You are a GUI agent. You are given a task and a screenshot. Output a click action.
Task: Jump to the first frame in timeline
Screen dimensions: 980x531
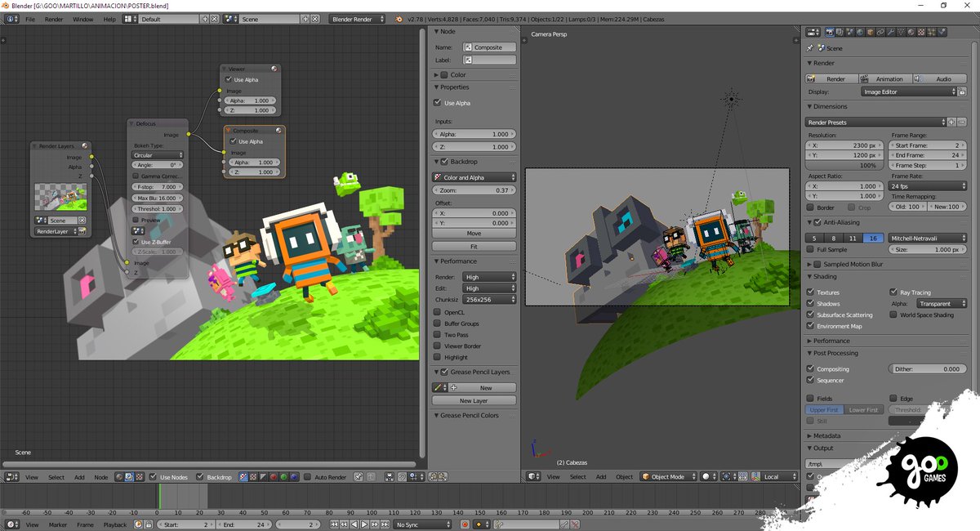click(333, 524)
